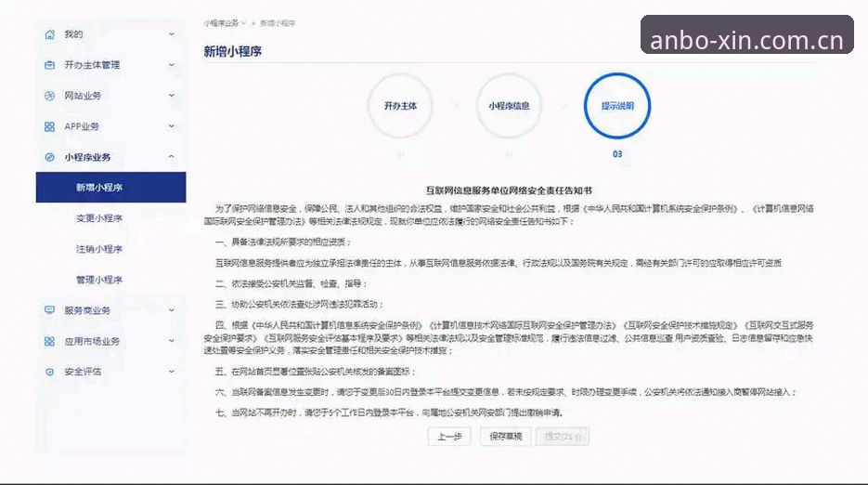Screen dimensions: 868x485
Task: Click the globe icon beside 网站业务
Action: (49, 96)
